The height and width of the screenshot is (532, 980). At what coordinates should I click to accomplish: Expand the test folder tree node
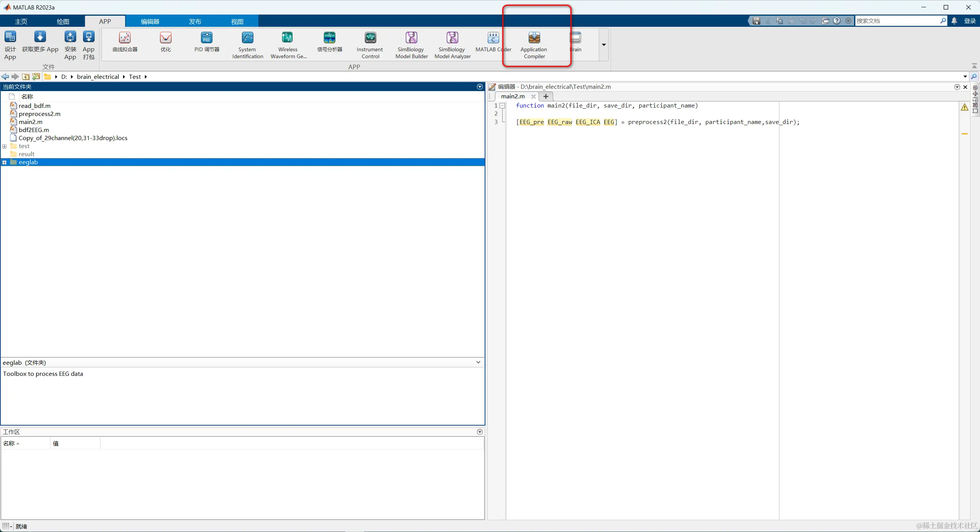(x=5, y=146)
